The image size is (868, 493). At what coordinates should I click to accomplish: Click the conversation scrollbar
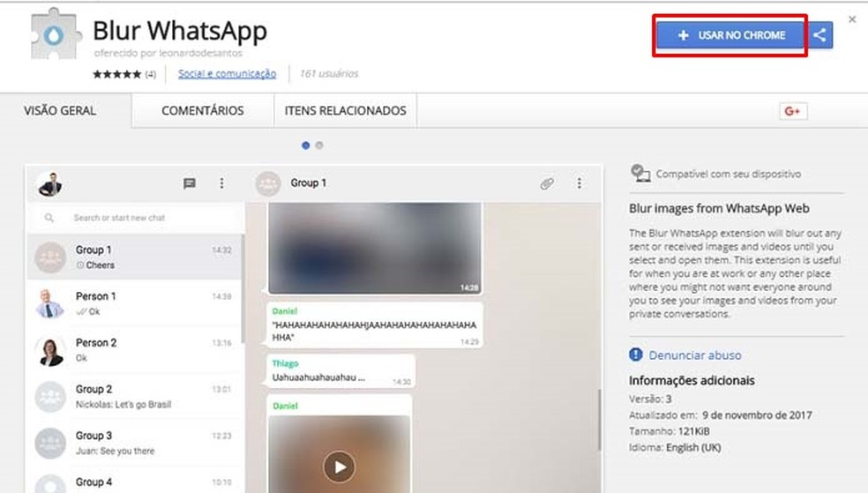599,420
